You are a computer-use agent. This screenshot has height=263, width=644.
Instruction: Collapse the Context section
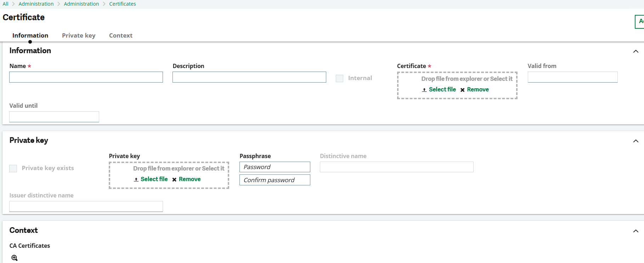[x=635, y=231]
